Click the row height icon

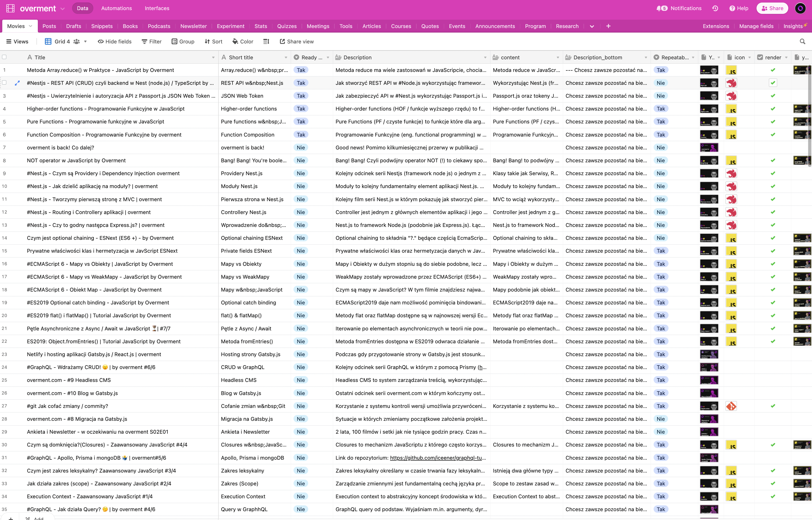point(266,42)
